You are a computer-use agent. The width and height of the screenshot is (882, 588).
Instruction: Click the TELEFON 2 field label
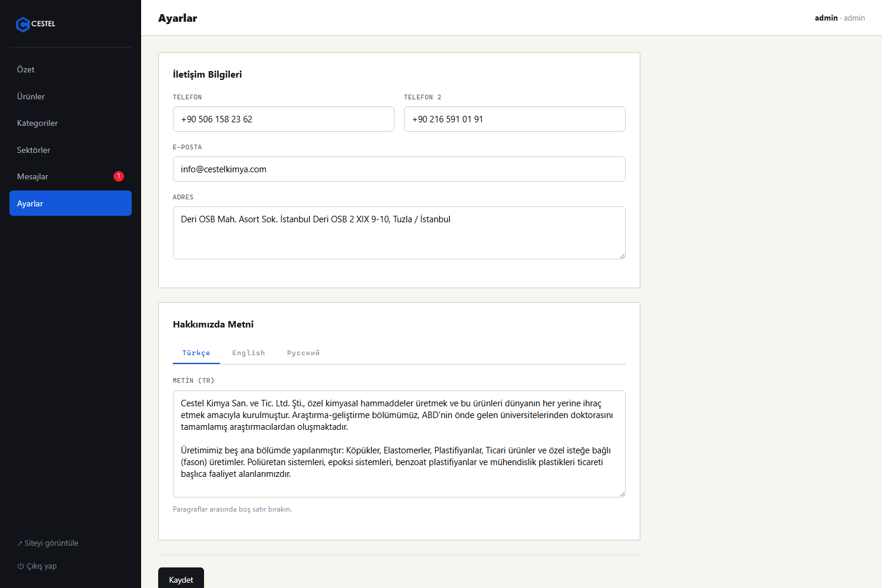click(423, 97)
